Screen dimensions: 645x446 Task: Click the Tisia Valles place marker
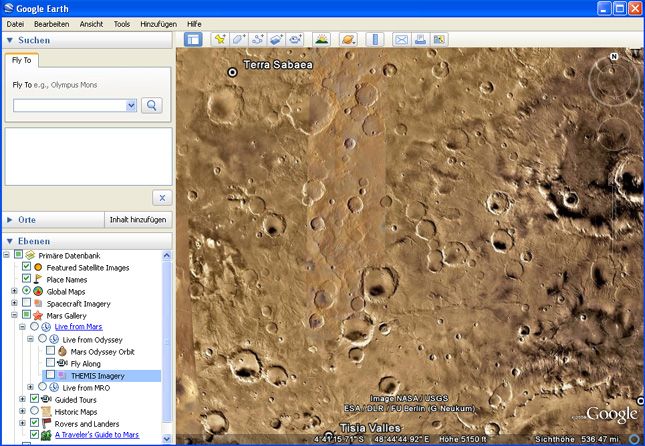[x=328, y=434]
